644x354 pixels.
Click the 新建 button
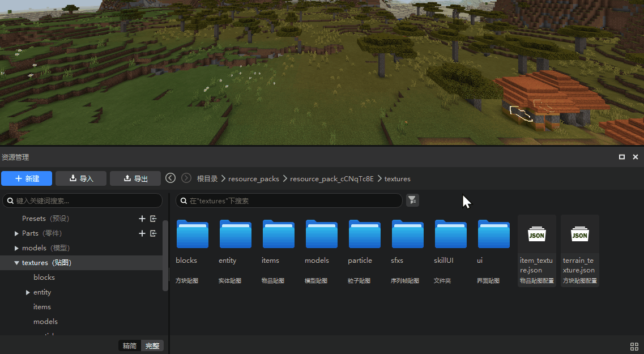tap(27, 178)
